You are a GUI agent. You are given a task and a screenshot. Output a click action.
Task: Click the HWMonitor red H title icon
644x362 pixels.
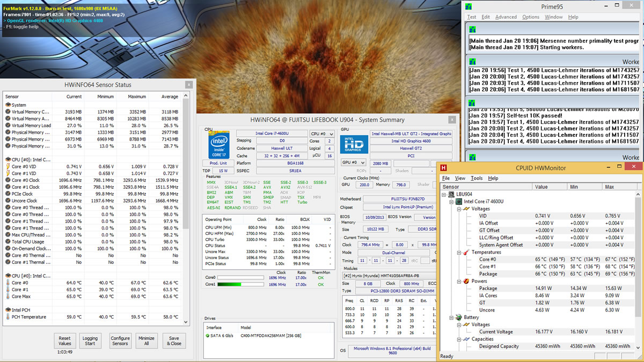[444, 168]
